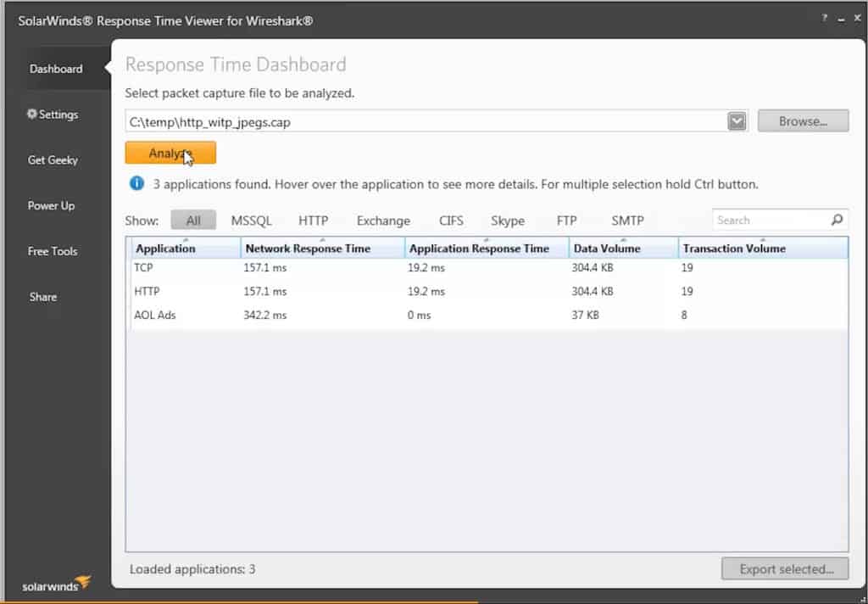Click the 0 ms application response value

point(419,316)
